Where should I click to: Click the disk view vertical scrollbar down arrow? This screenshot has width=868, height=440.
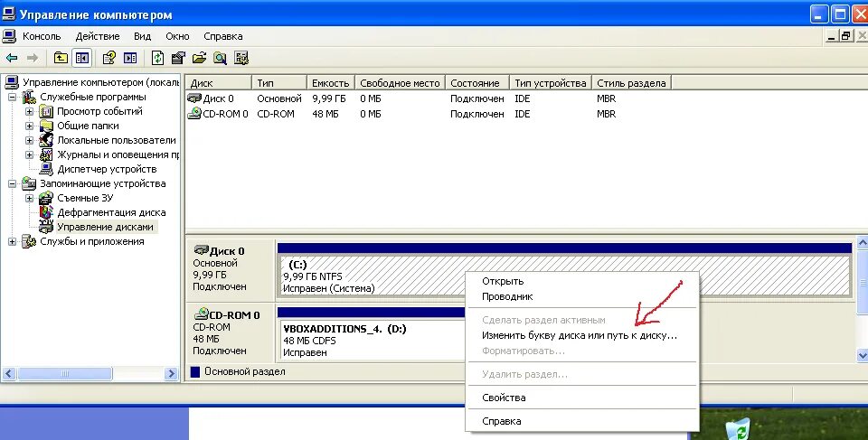pos(862,355)
